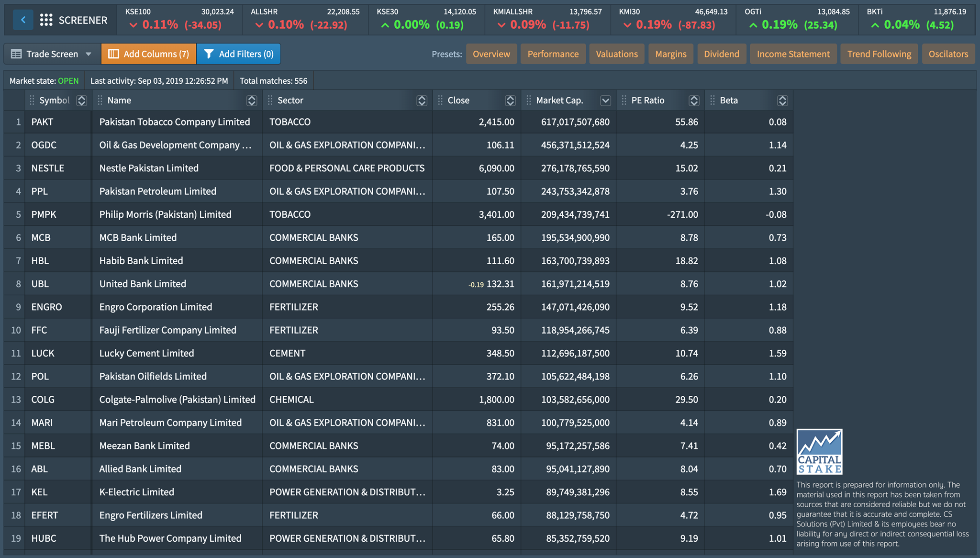The width and height of the screenshot is (980, 558).
Task: Click the Market state OPEN status
Action: (x=68, y=81)
